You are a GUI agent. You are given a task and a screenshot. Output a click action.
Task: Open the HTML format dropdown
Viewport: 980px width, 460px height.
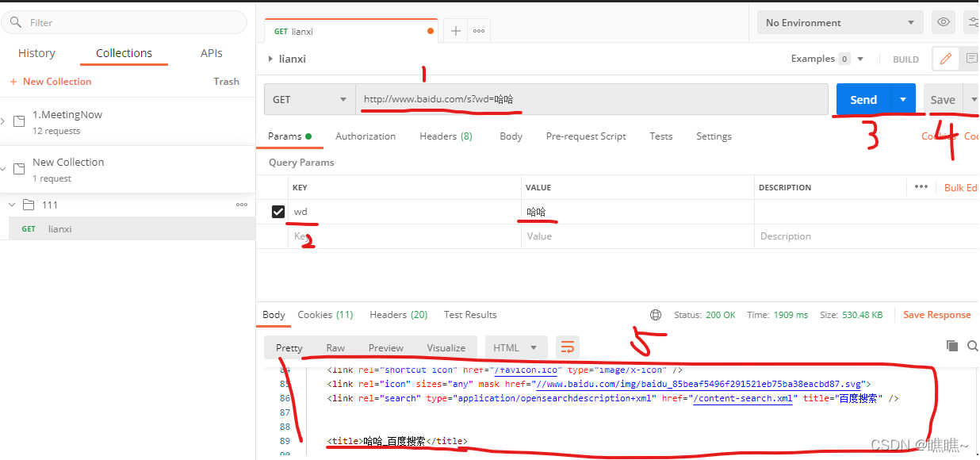click(x=515, y=347)
